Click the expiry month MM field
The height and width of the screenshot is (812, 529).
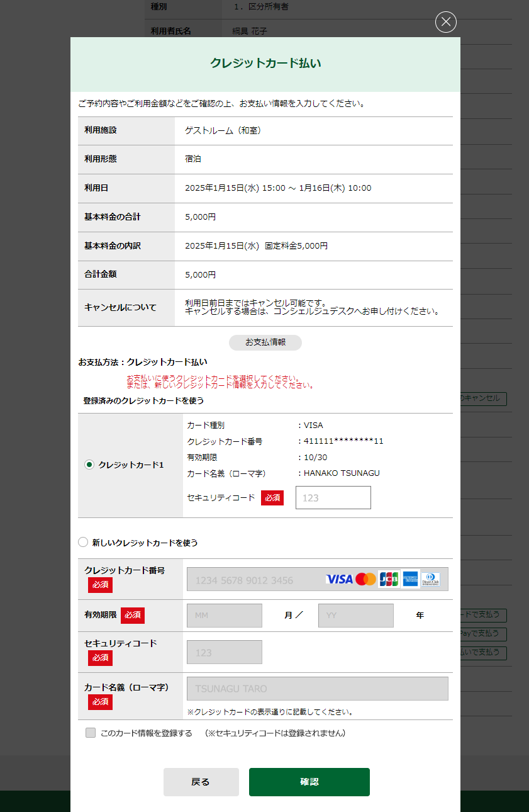coord(224,616)
